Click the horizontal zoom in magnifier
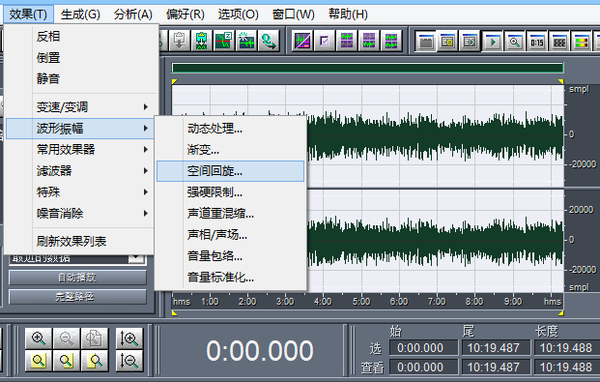The image size is (600, 382). click(x=39, y=338)
